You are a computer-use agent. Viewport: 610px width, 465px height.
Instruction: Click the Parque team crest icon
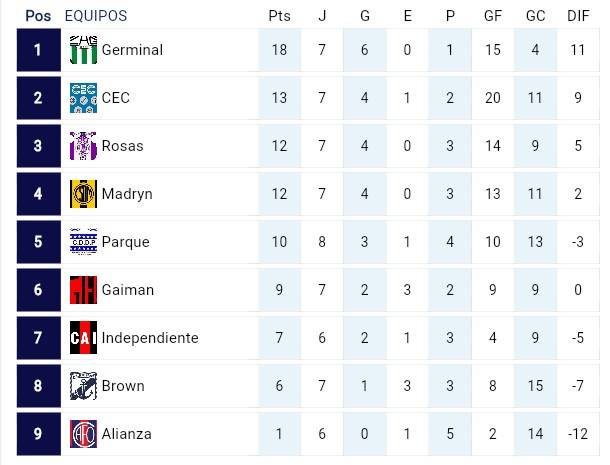click(x=83, y=242)
